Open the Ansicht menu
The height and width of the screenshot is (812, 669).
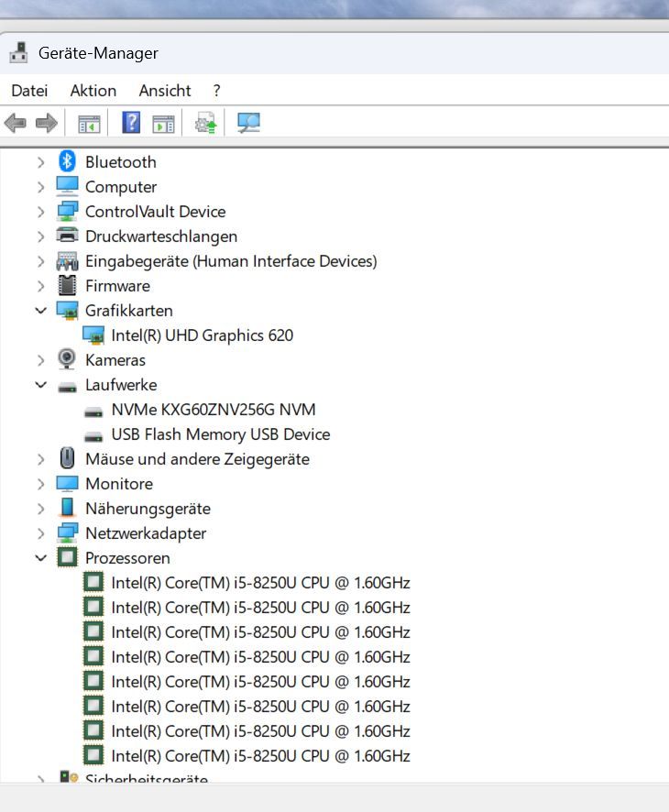[165, 91]
